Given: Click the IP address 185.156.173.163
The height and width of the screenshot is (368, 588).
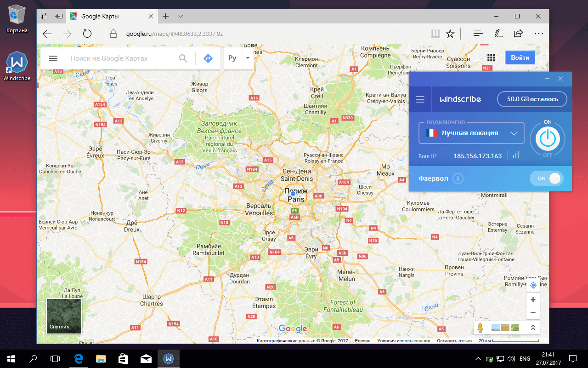Looking at the screenshot, I should point(478,156).
